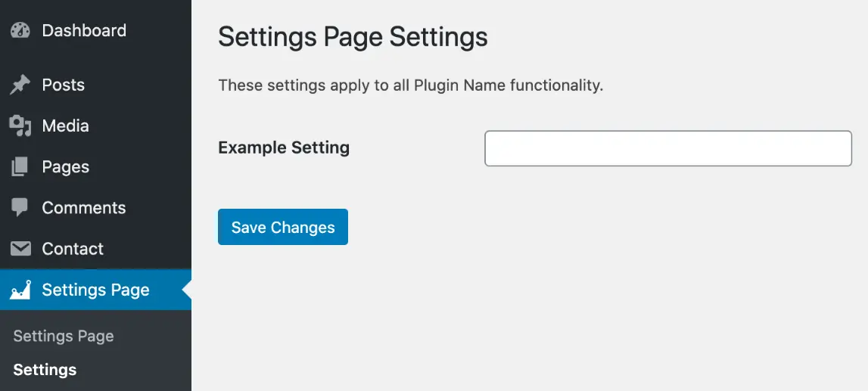Image resolution: width=868 pixels, height=391 pixels.
Task: Click the Settings Page Settings heading
Action: pos(353,38)
